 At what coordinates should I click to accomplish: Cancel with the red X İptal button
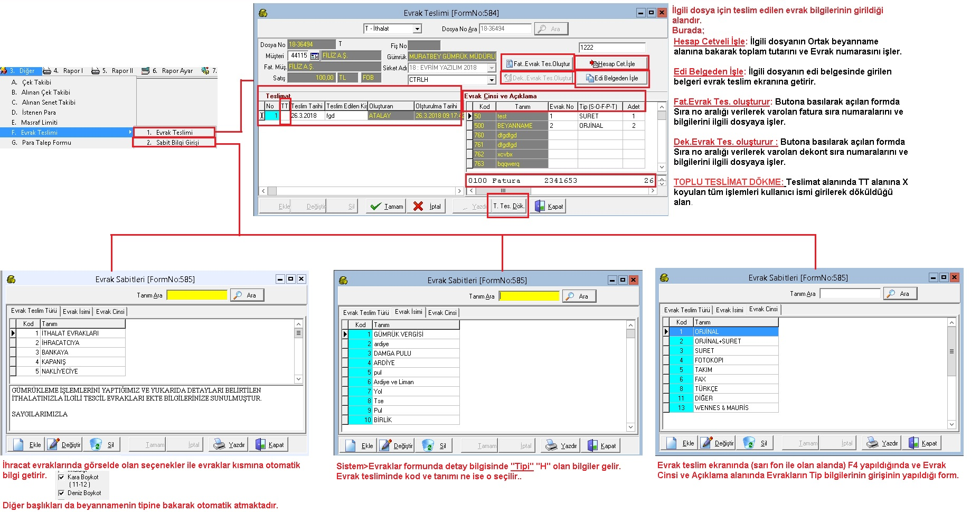pyautogui.click(x=427, y=207)
